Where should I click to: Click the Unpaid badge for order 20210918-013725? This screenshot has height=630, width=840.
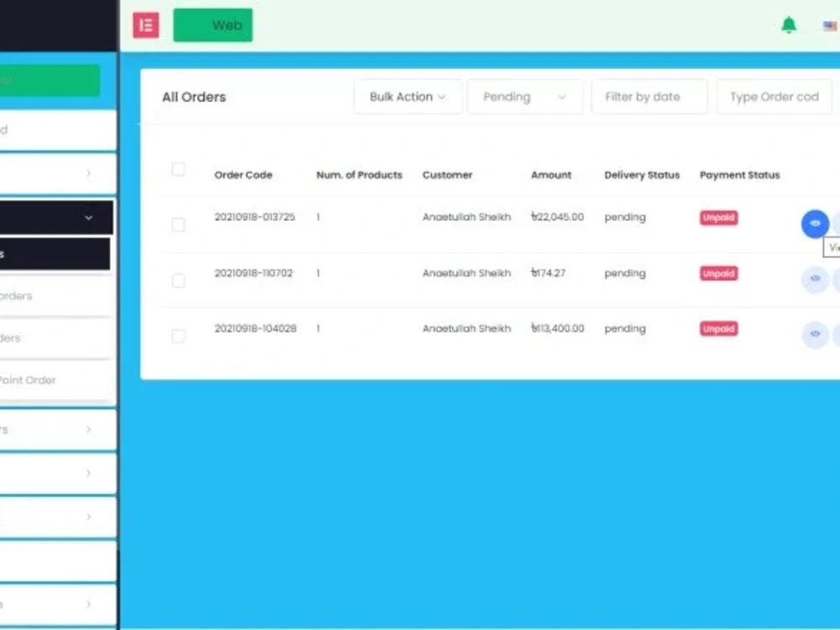point(718,218)
